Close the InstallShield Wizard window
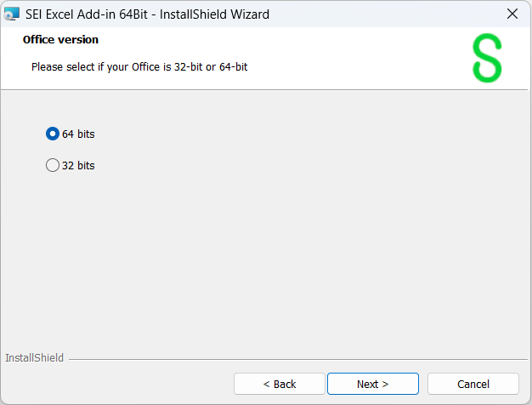The height and width of the screenshot is (405, 532). click(512, 14)
